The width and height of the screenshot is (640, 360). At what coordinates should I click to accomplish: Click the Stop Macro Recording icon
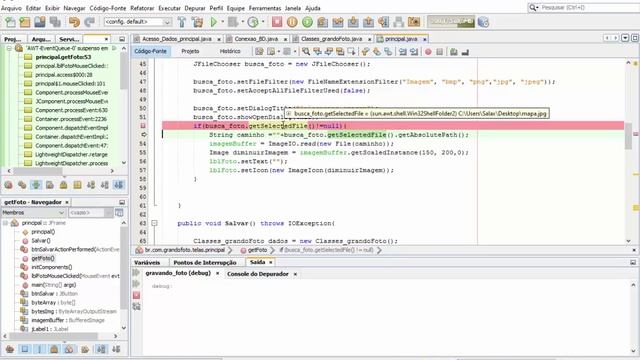[440, 52]
